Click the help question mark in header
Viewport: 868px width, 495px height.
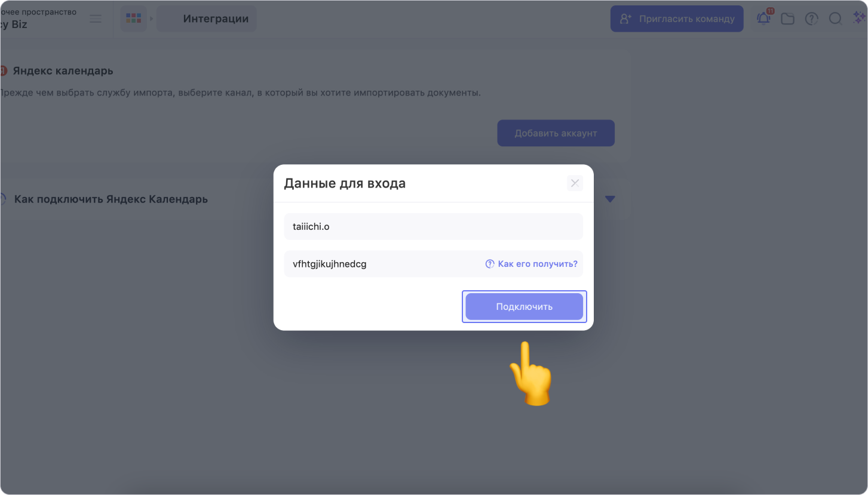[x=811, y=19]
